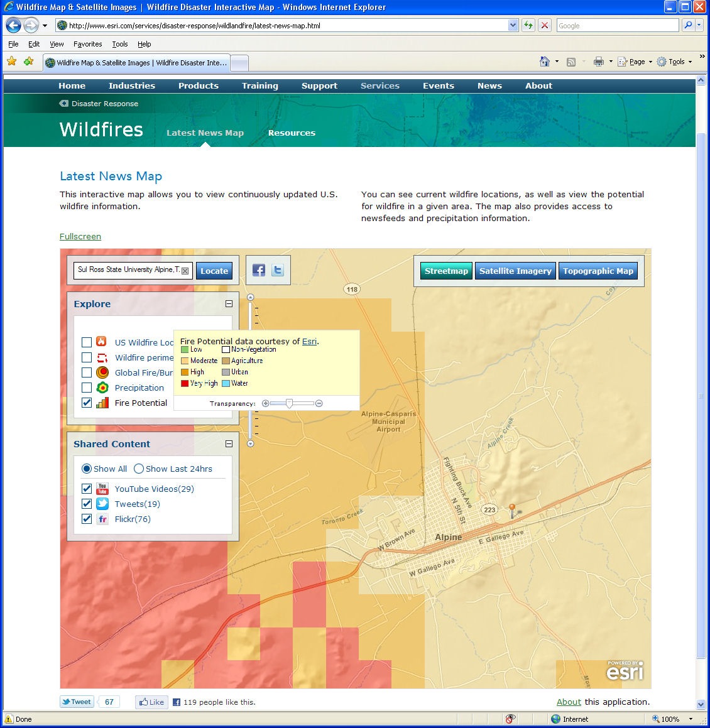Open Fullscreen map link

click(80, 236)
